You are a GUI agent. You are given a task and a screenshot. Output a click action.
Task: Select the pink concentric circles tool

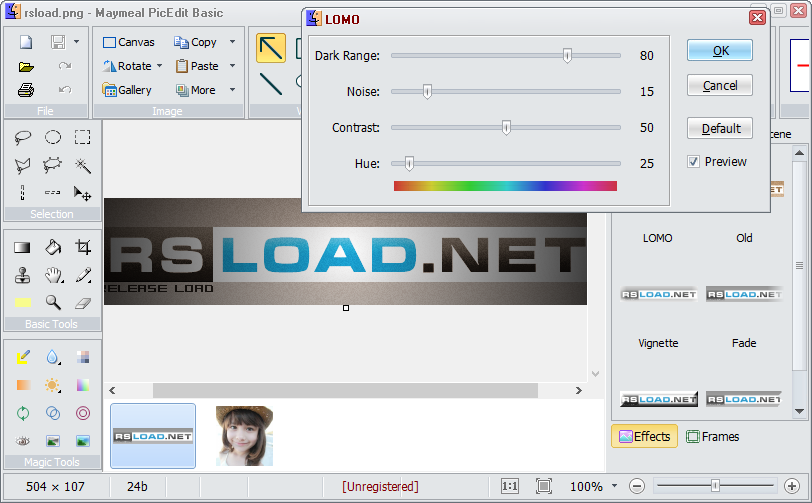(x=83, y=413)
